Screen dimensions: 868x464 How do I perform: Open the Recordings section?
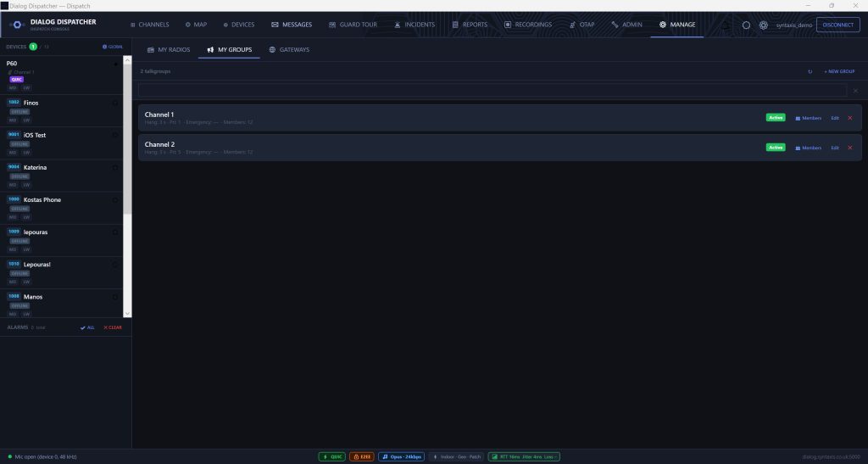coord(528,25)
